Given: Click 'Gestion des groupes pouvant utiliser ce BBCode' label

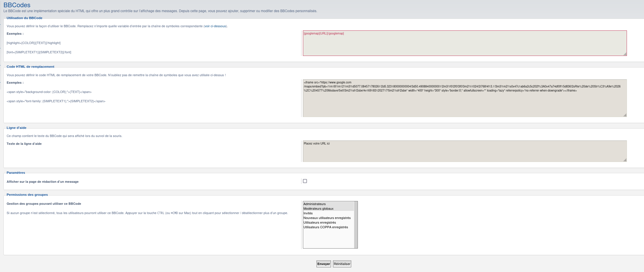Looking at the screenshot, I should click(44, 204).
